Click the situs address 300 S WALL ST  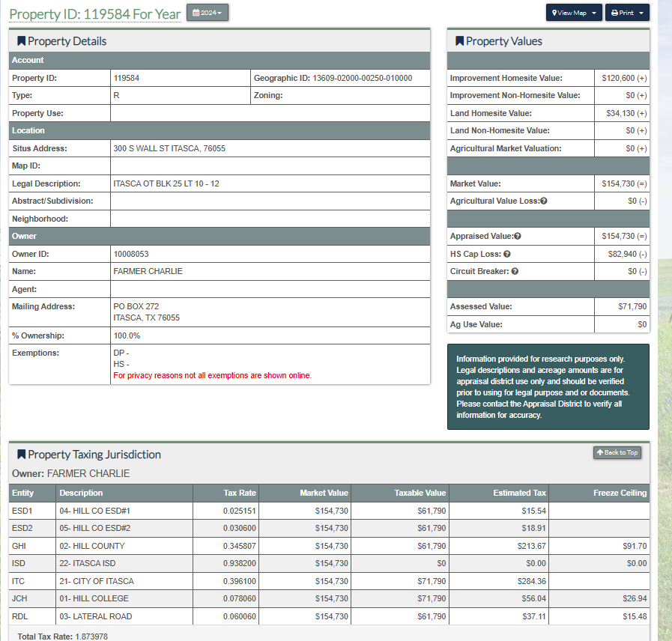pyautogui.click(x=169, y=148)
